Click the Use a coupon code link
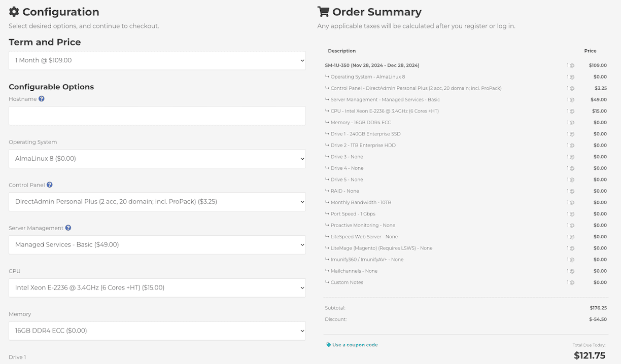 [354, 344]
